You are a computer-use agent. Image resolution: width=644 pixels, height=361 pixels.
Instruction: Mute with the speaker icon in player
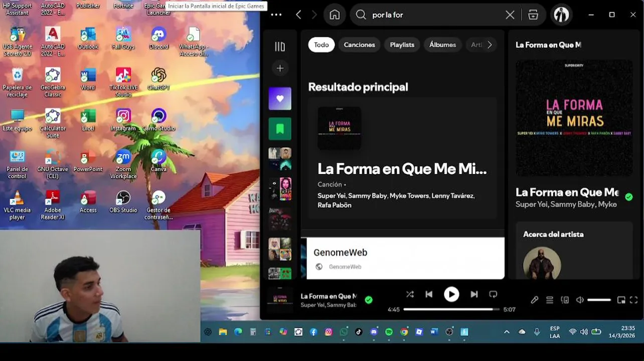pos(580,300)
